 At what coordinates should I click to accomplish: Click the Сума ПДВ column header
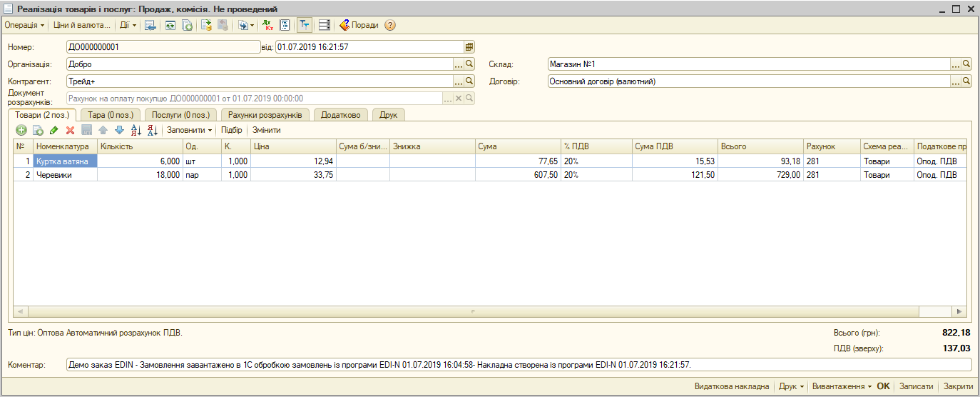click(x=675, y=146)
